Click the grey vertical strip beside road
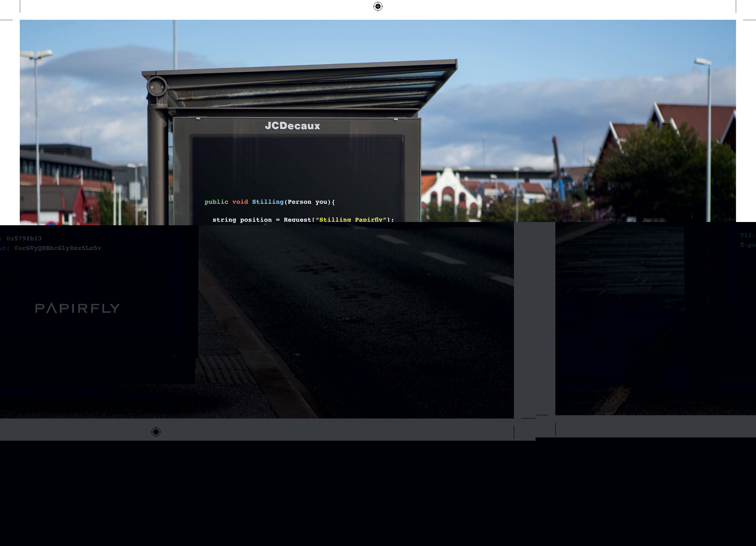 (534, 320)
